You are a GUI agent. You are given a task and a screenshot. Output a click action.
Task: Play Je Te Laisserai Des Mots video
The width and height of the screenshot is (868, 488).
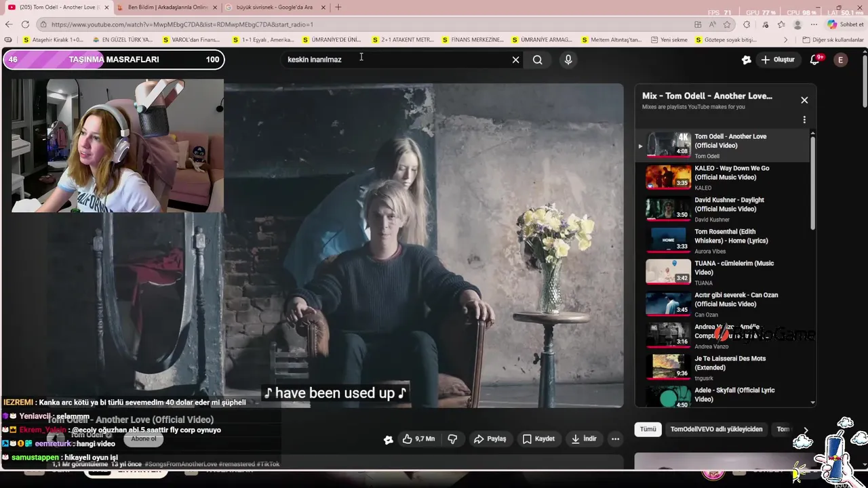(x=722, y=367)
